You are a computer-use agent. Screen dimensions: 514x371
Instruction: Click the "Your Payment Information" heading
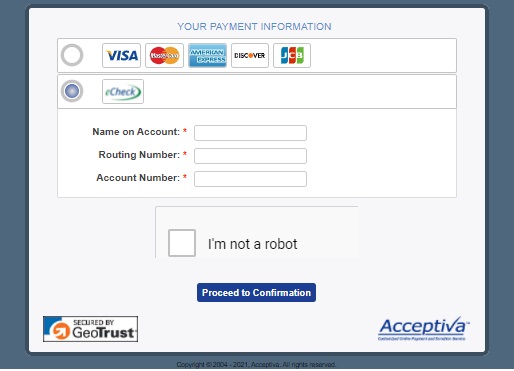(254, 27)
